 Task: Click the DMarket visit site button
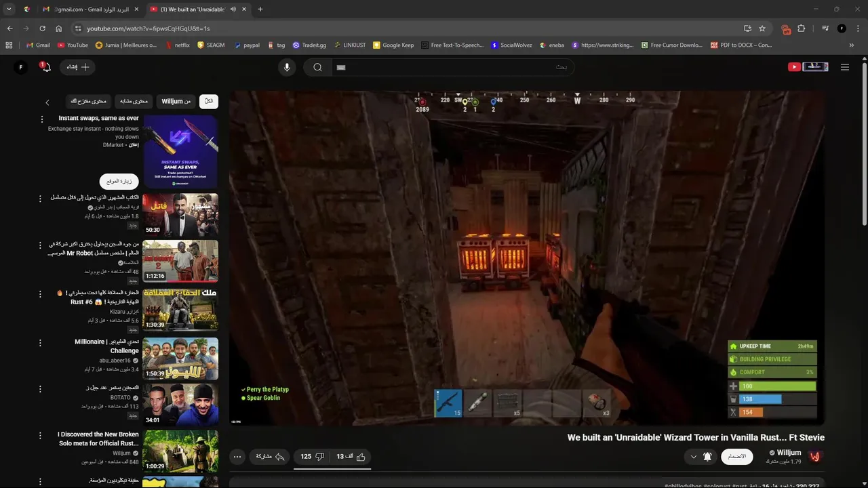pyautogui.click(x=119, y=181)
